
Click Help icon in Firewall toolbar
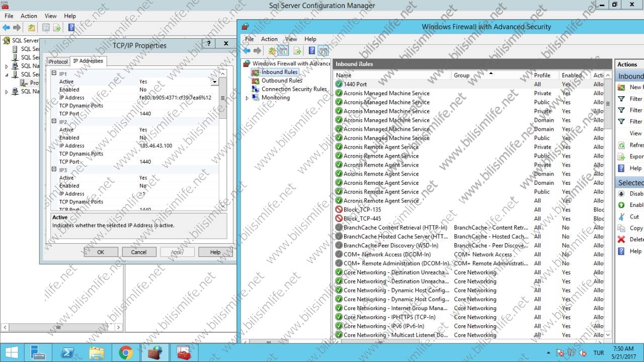click(312, 51)
